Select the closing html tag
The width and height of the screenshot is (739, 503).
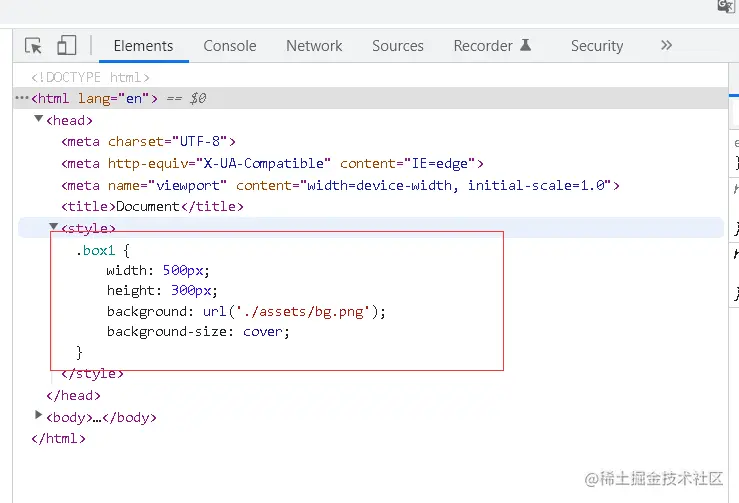58,438
